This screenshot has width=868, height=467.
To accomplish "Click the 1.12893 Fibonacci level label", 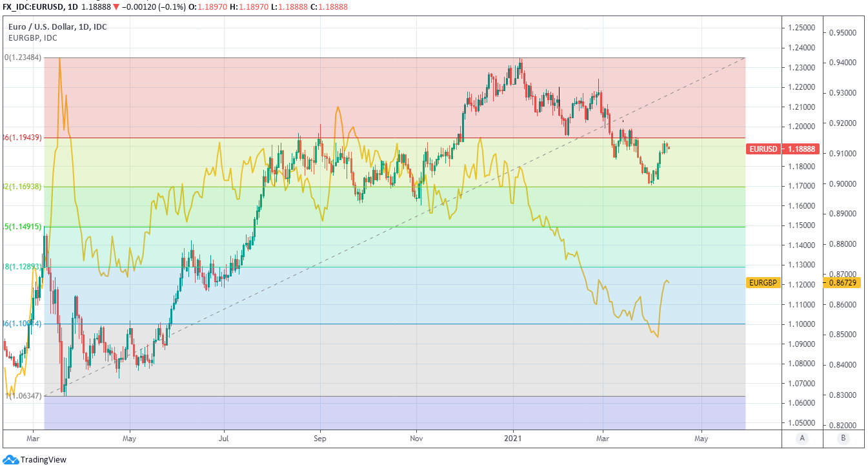I will coord(23,266).
